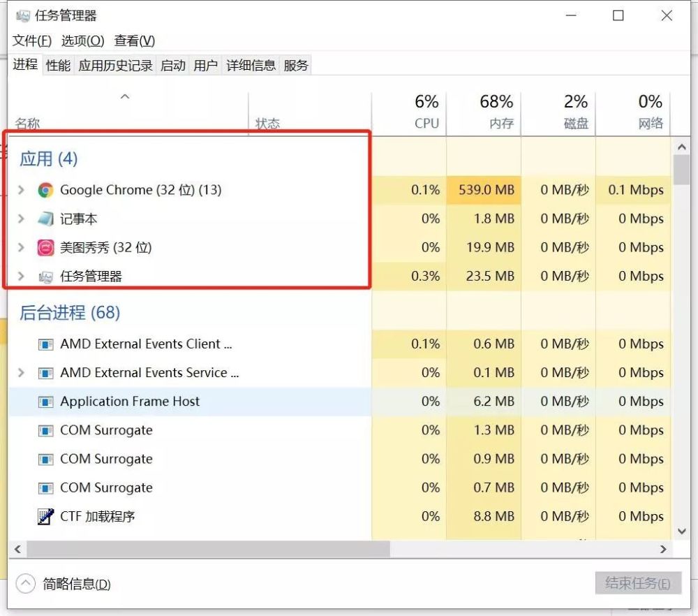Click the 23.5 MB memory cell

coord(484,276)
